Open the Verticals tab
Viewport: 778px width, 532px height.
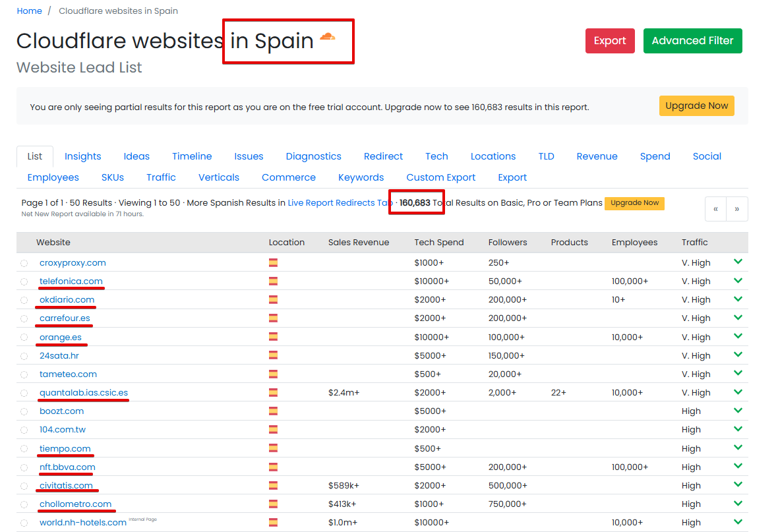219,178
